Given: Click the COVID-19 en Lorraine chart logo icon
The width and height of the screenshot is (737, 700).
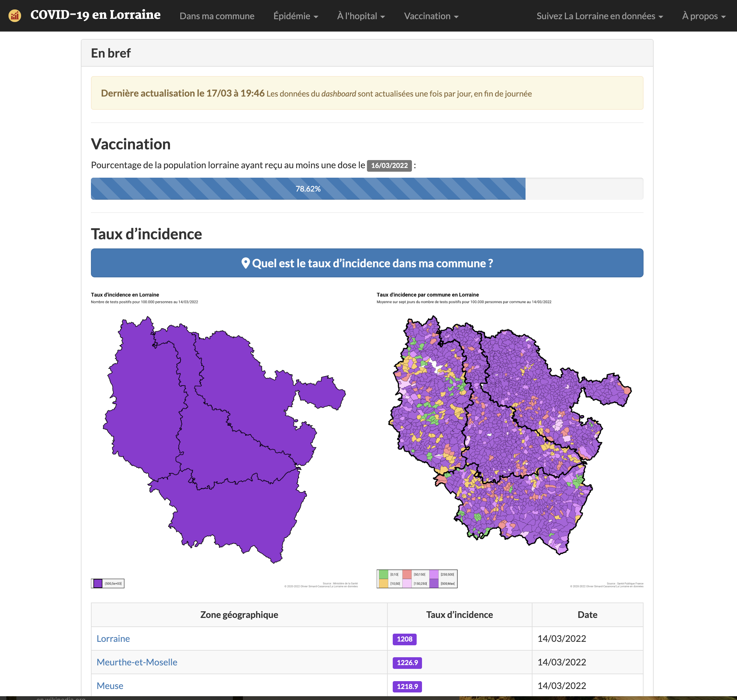Looking at the screenshot, I should 14,16.
